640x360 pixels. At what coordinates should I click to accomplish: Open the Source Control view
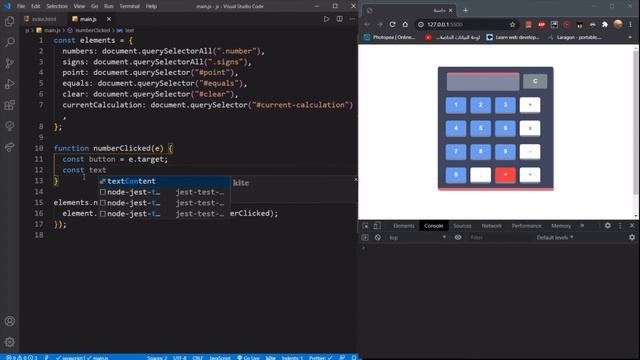click(9, 63)
